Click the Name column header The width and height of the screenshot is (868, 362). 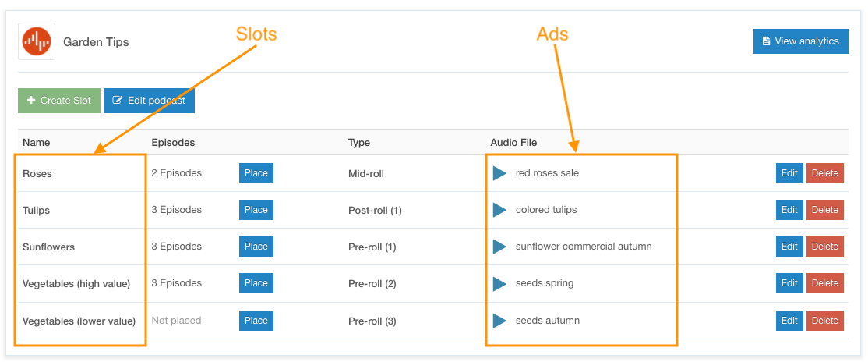36,143
